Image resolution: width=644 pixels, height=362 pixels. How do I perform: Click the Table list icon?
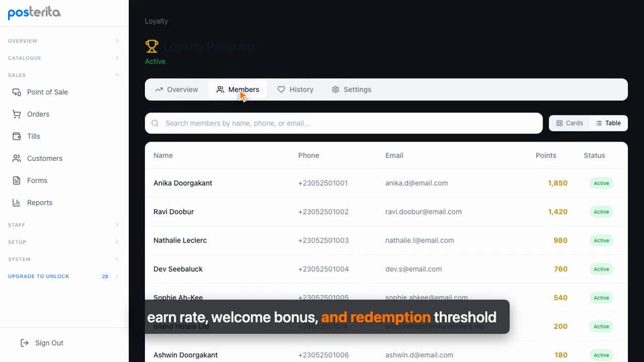[599, 123]
